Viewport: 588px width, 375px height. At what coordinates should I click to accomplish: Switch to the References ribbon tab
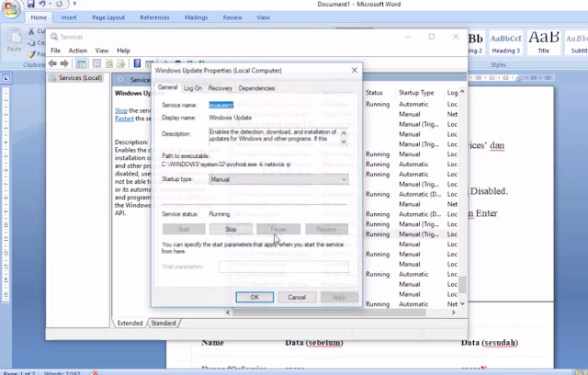click(154, 17)
